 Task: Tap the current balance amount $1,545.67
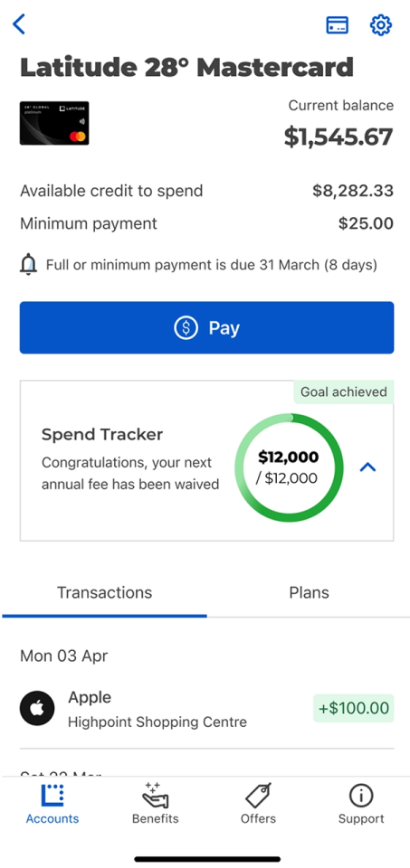tap(338, 137)
